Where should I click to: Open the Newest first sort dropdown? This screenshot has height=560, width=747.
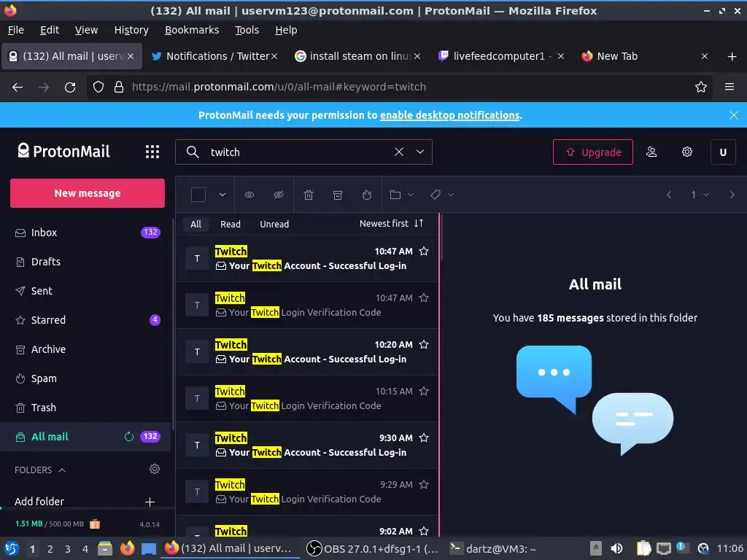(391, 223)
